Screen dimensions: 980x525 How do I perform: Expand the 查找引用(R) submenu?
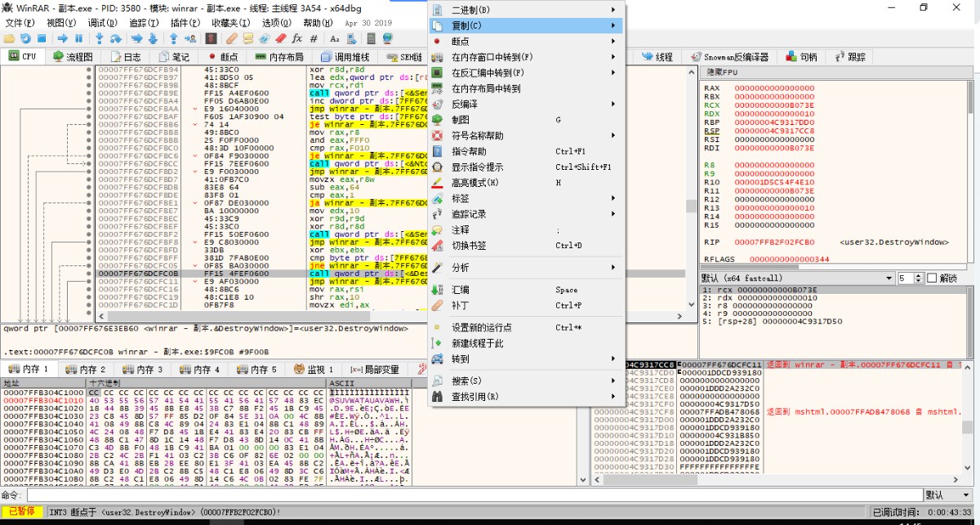point(527,397)
